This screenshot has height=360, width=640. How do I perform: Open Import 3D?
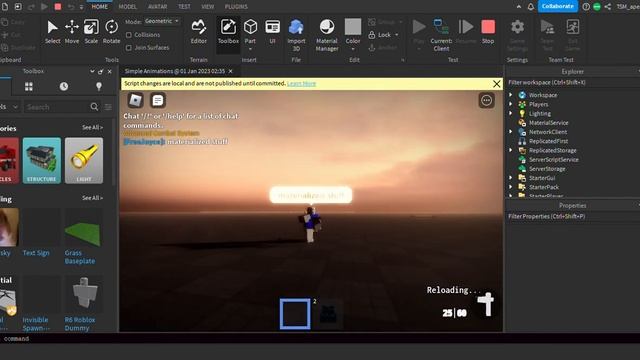pyautogui.click(x=296, y=35)
